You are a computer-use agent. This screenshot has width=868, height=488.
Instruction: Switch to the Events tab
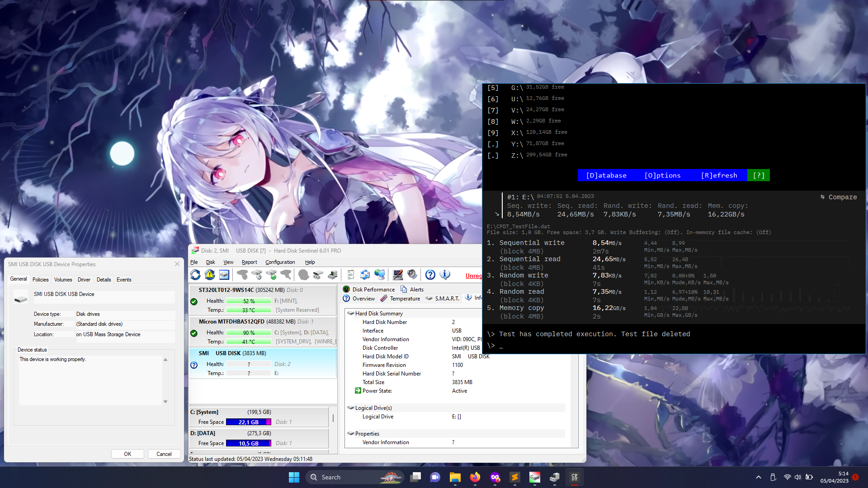click(x=124, y=280)
